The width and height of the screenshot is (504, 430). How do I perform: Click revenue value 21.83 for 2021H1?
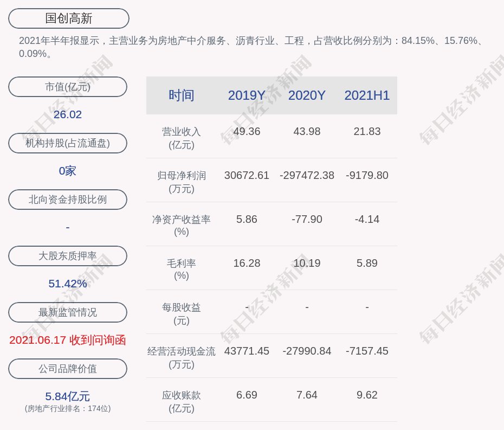pos(367,132)
